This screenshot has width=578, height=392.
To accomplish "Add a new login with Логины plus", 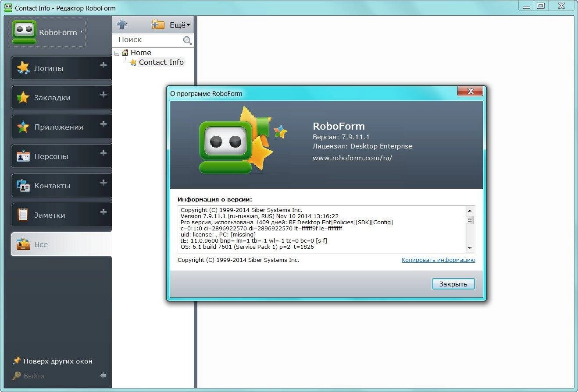I will pos(103,65).
